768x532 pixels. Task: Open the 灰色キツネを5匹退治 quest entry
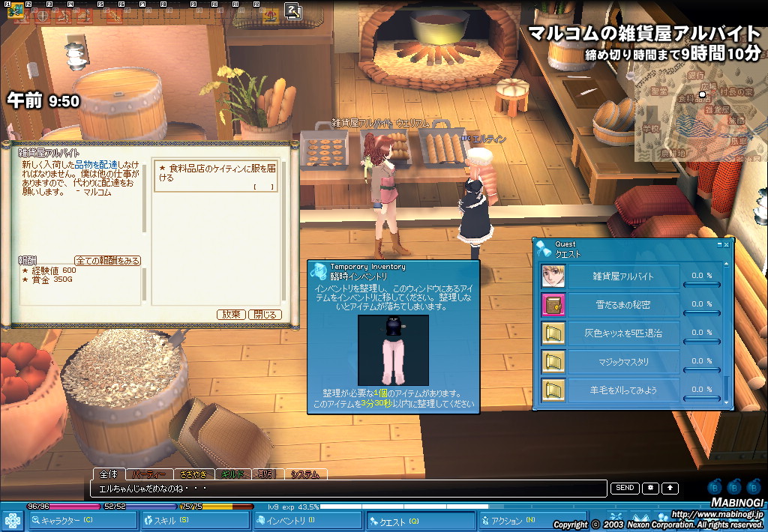click(623, 333)
